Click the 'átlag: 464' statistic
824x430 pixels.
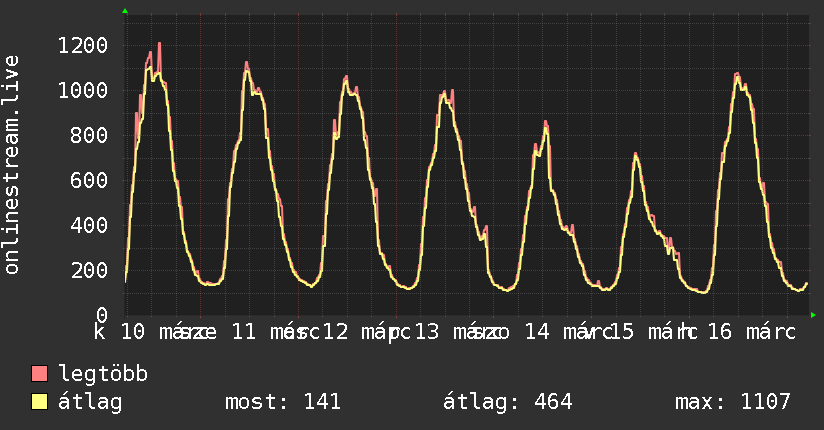point(508,402)
